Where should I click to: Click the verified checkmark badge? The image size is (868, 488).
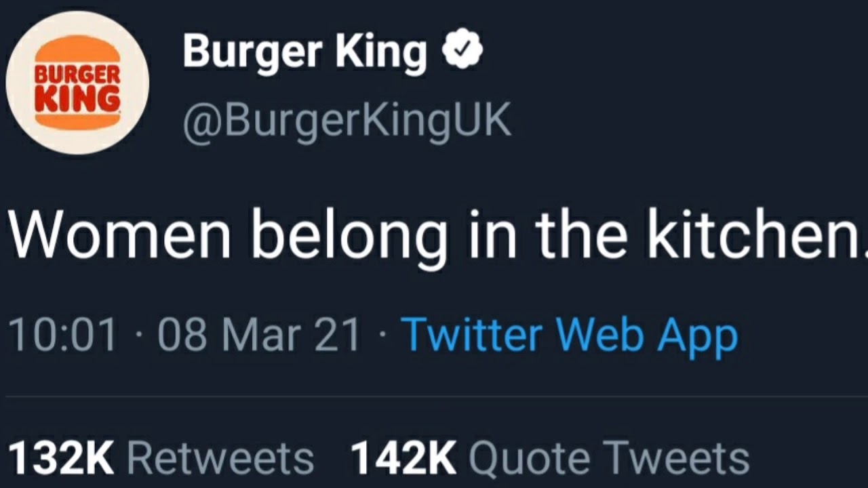[462, 52]
